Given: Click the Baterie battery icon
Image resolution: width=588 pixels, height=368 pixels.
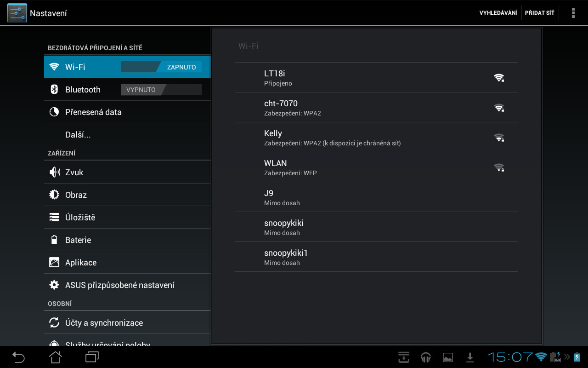Looking at the screenshot, I should coord(54,240).
